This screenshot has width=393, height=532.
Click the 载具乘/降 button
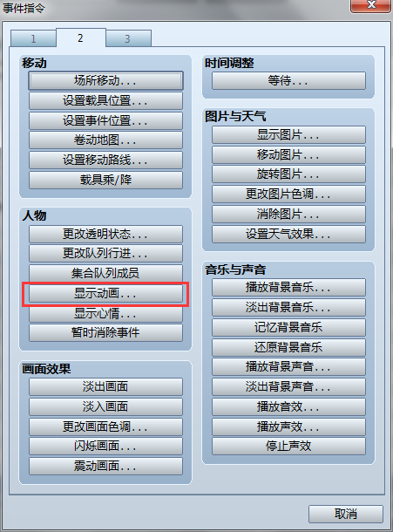105,180
